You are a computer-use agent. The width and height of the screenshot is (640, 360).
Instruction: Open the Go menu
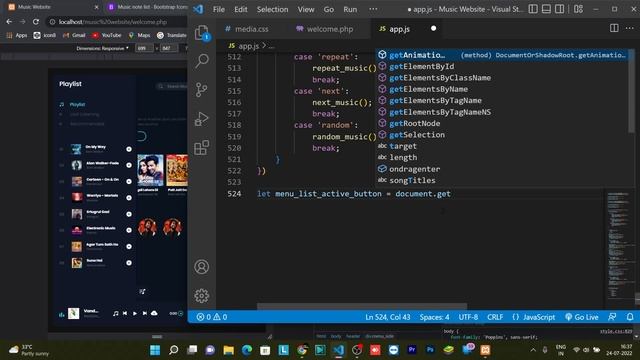point(329,9)
